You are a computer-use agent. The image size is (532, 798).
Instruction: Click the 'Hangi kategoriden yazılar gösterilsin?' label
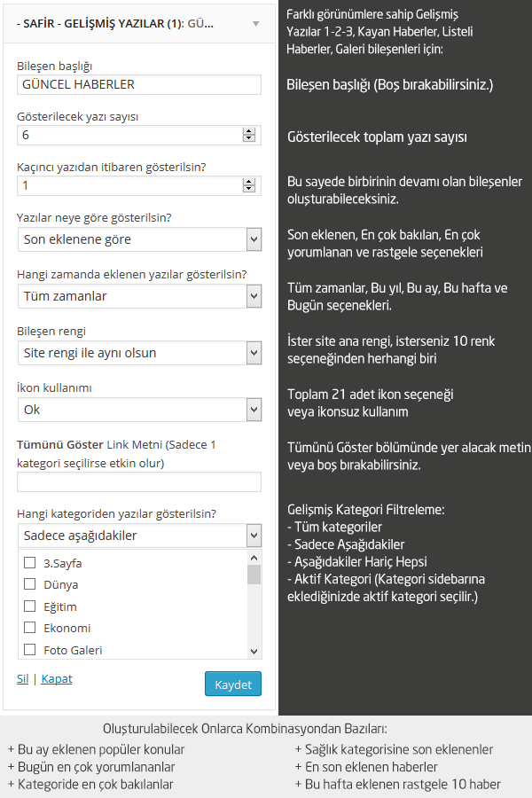pos(116,514)
